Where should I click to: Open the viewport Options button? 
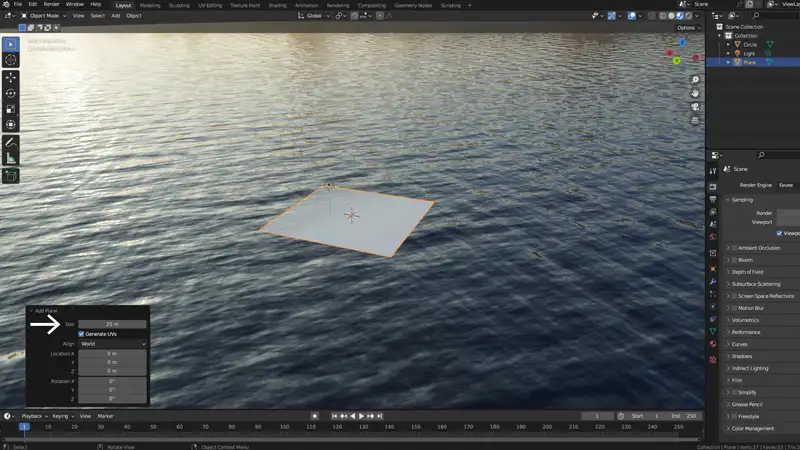(686, 28)
